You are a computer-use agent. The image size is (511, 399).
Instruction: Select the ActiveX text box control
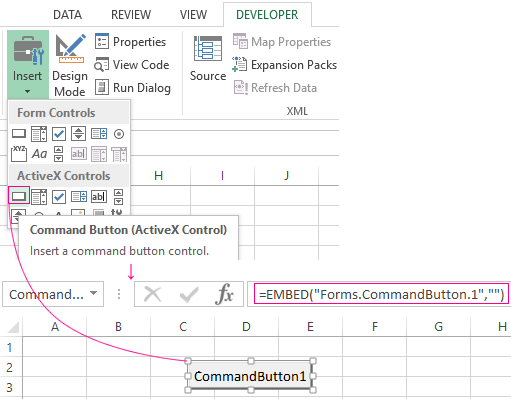(99, 197)
